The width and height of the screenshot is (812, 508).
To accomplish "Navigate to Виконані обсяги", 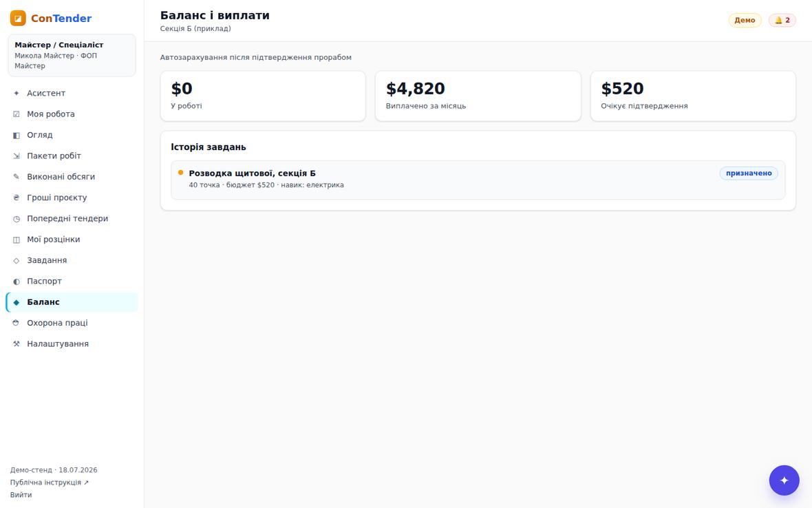I will pos(72,177).
